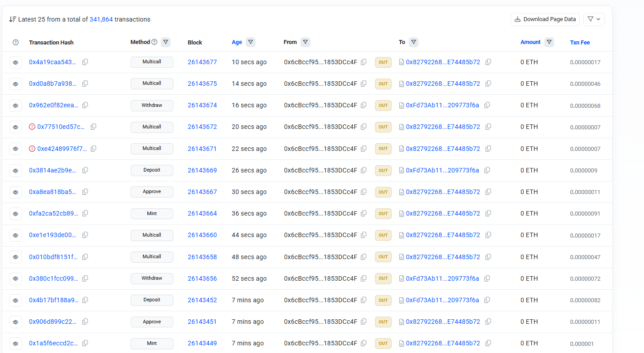The image size is (644, 353).
Task: Open block 26143660 link
Action: (x=202, y=235)
